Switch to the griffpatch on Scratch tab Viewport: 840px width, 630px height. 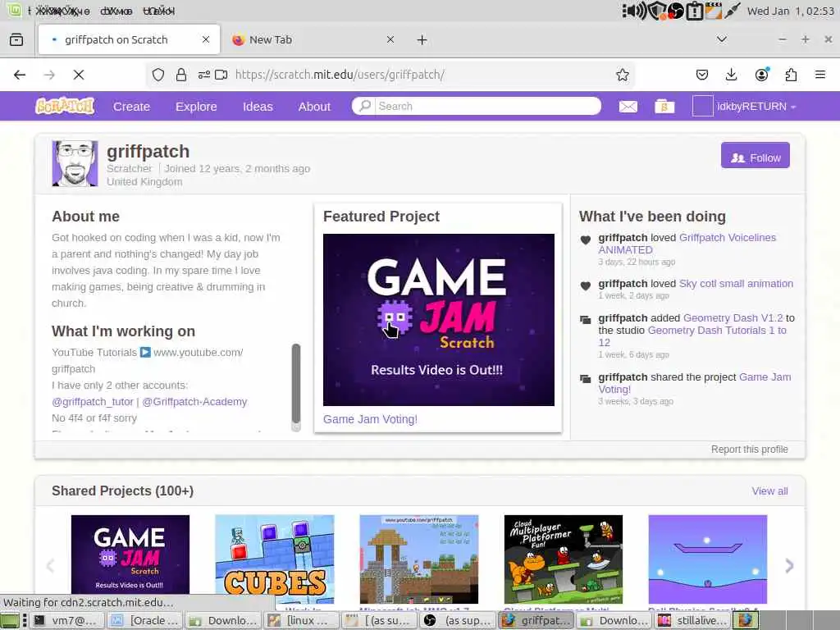(x=129, y=39)
